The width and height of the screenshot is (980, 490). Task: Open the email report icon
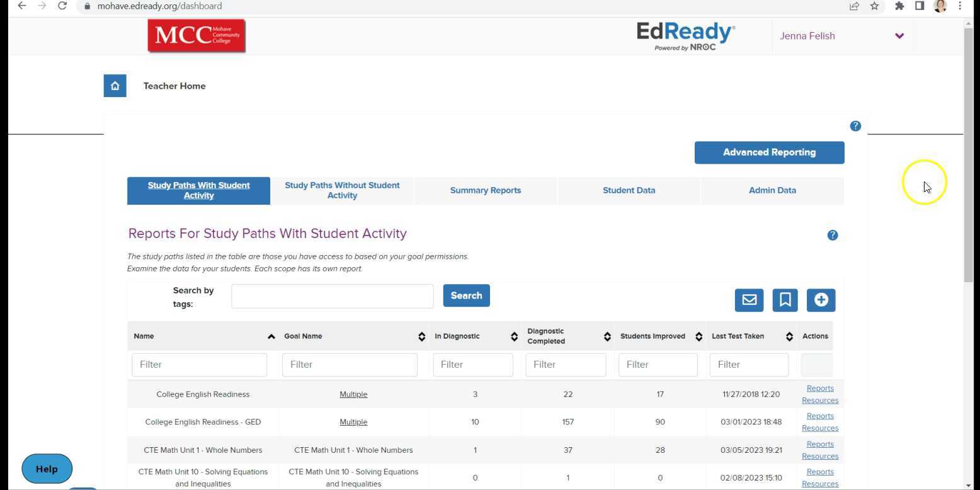(749, 300)
